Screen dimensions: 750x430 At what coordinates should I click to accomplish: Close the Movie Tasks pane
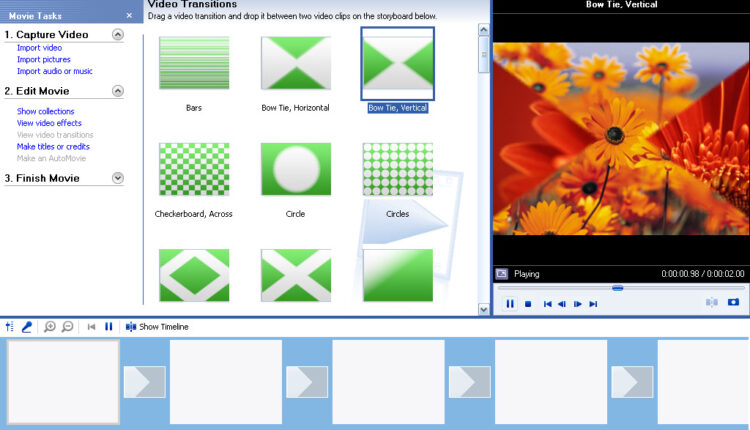(x=129, y=15)
